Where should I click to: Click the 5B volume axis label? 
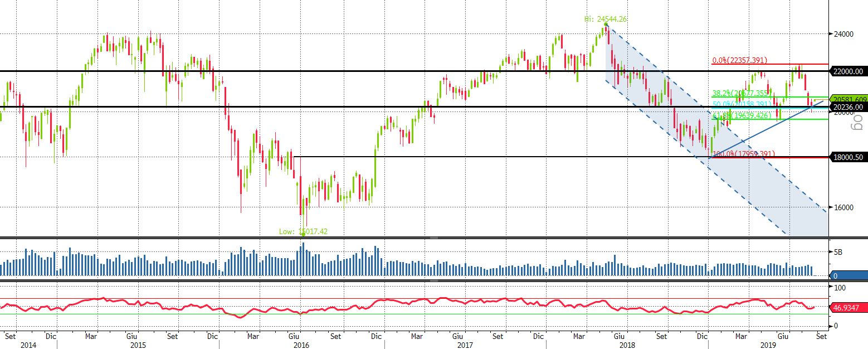(x=838, y=252)
